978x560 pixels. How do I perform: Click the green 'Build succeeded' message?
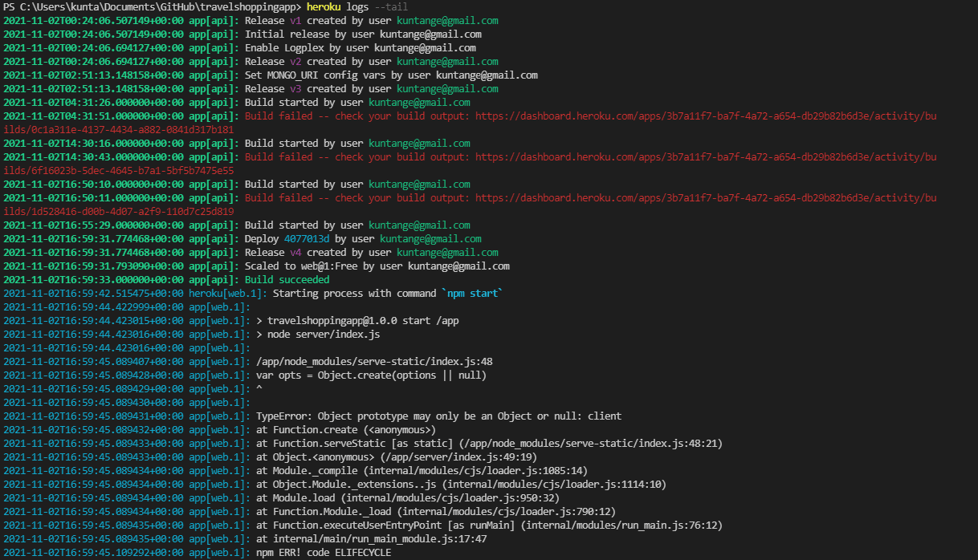287,279
